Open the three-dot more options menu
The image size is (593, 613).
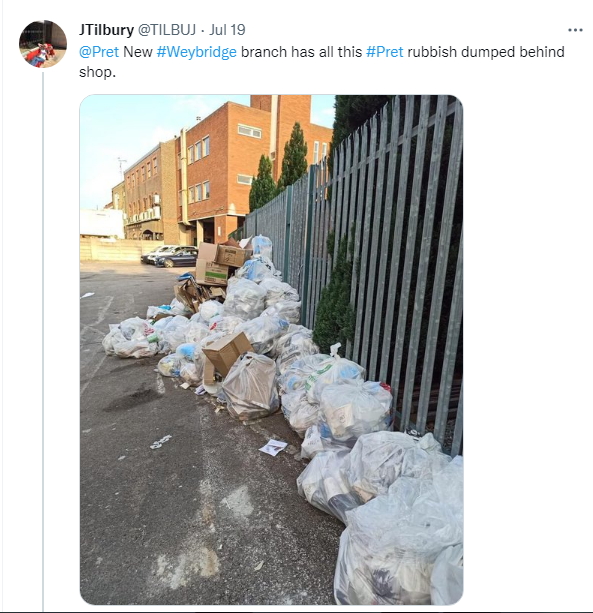575,30
